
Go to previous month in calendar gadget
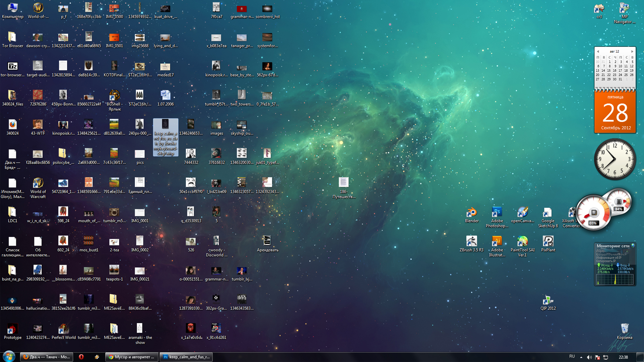[x=598, y=52]
